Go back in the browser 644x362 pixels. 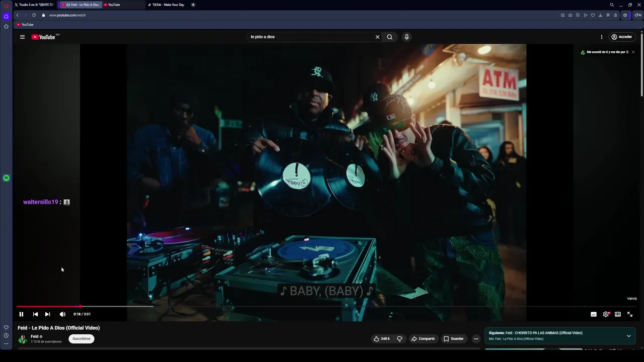click(17, 15)
